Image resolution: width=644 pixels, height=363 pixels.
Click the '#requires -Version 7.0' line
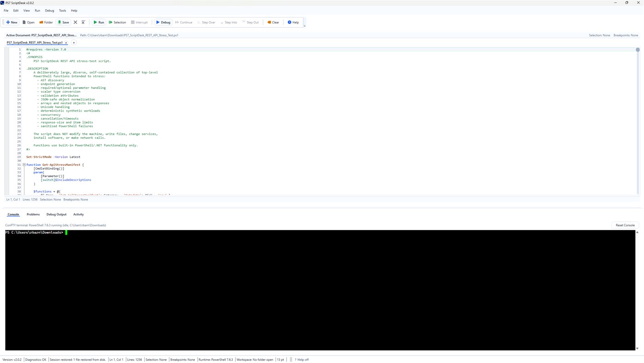(x=46, y=49)
